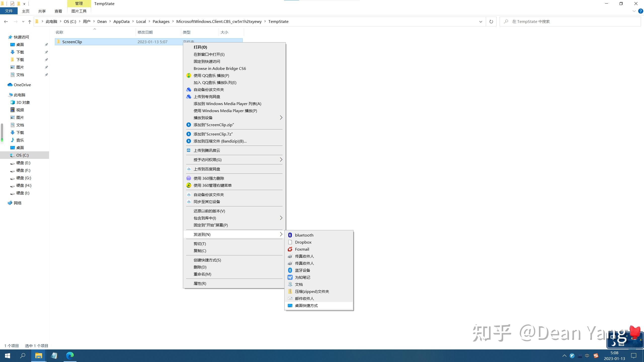Click Quark drive upload icon

[x=189, y=97]
